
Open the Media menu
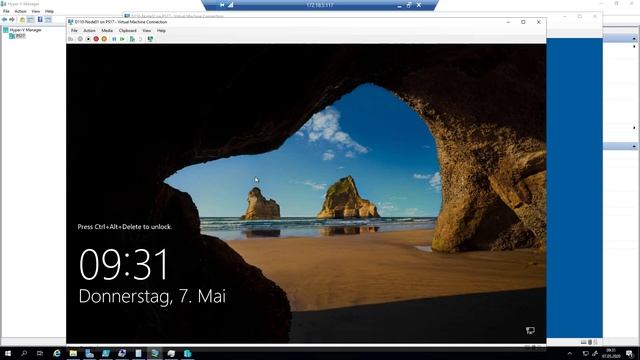click(107, 31)
